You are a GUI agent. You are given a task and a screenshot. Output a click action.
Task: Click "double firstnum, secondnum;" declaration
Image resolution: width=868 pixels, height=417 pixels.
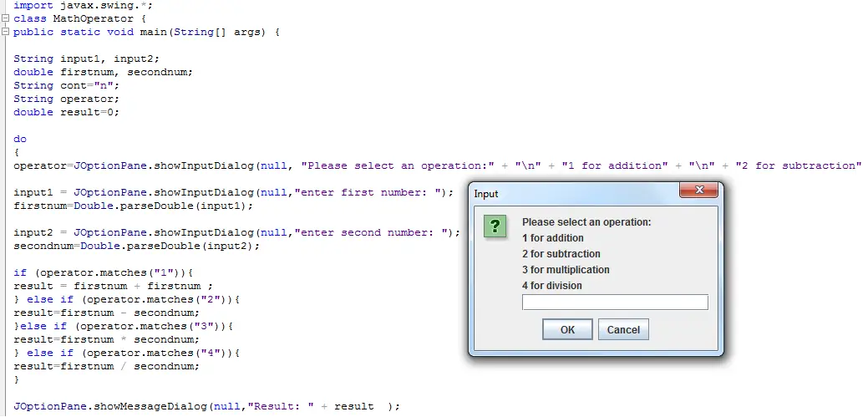[103, 72]
